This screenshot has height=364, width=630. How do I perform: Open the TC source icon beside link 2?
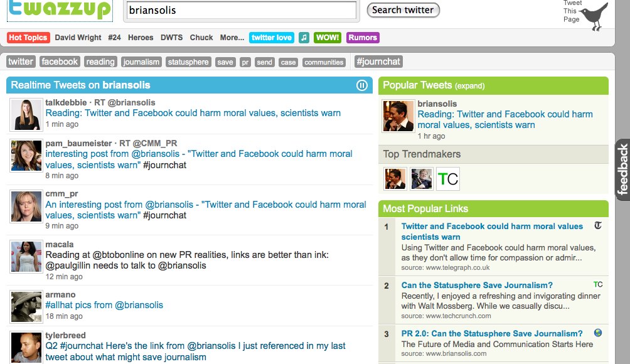click(x=598, y=284)
